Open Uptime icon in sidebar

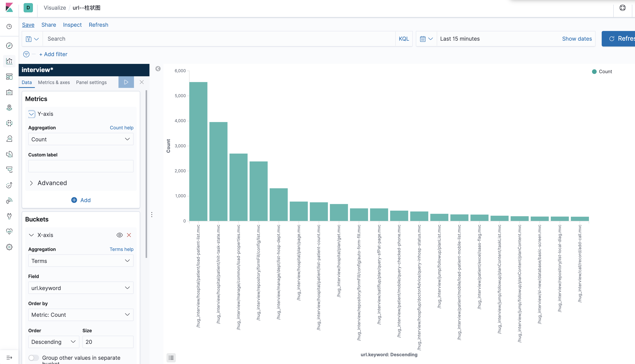point(9,185)
